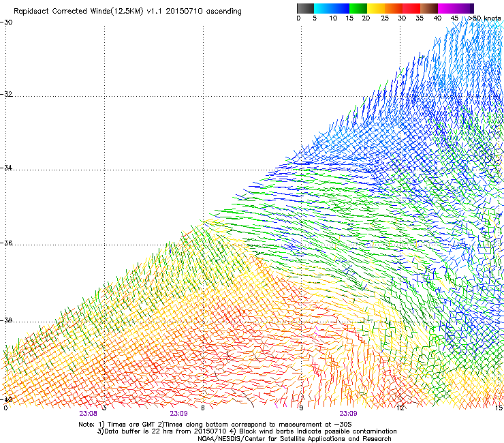The height and width of the screenshot is (443, 504).
Task: Click the '-30' latitude axis label
Action: click(6, 22)
